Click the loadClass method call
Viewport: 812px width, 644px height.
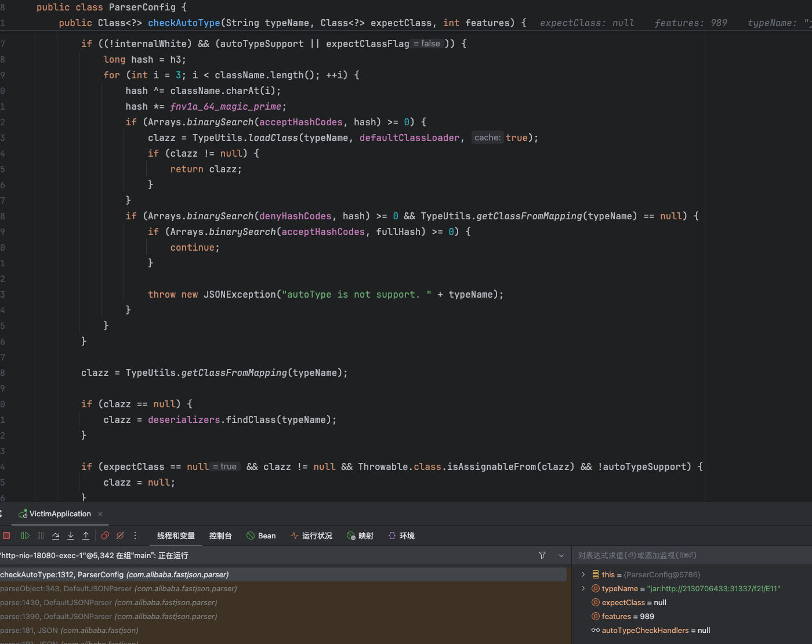pyautogui.click(x=273, y=138)
